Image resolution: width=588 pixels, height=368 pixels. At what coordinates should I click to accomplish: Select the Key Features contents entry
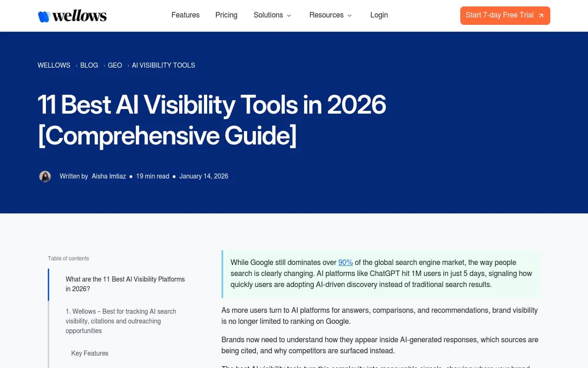pos(90,353)
